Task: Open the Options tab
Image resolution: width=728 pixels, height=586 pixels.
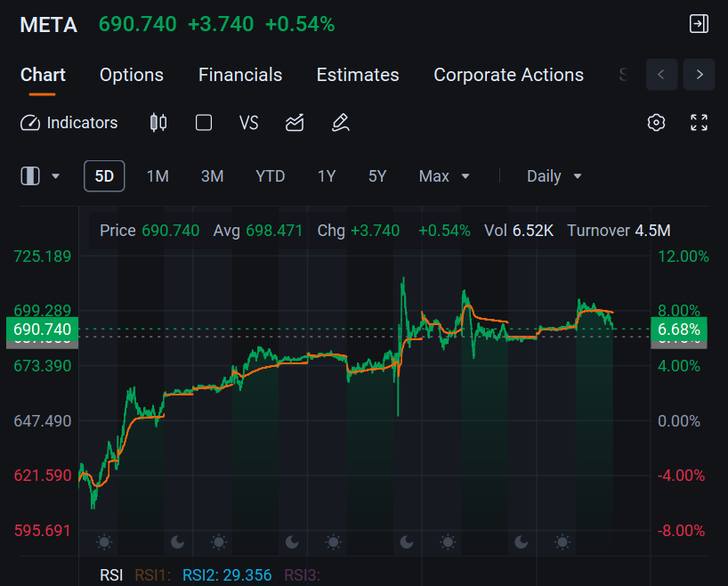Action: pyautogui.click(x=132, y=75)
